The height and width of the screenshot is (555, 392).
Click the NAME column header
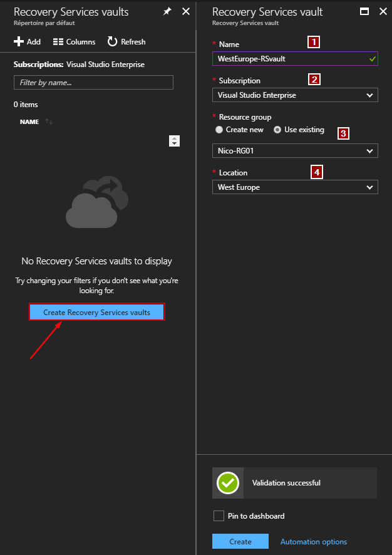(x=29, y=122)
